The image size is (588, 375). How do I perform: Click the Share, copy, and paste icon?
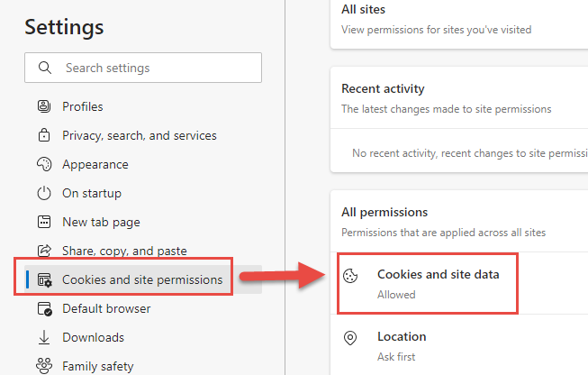point(44,251)
